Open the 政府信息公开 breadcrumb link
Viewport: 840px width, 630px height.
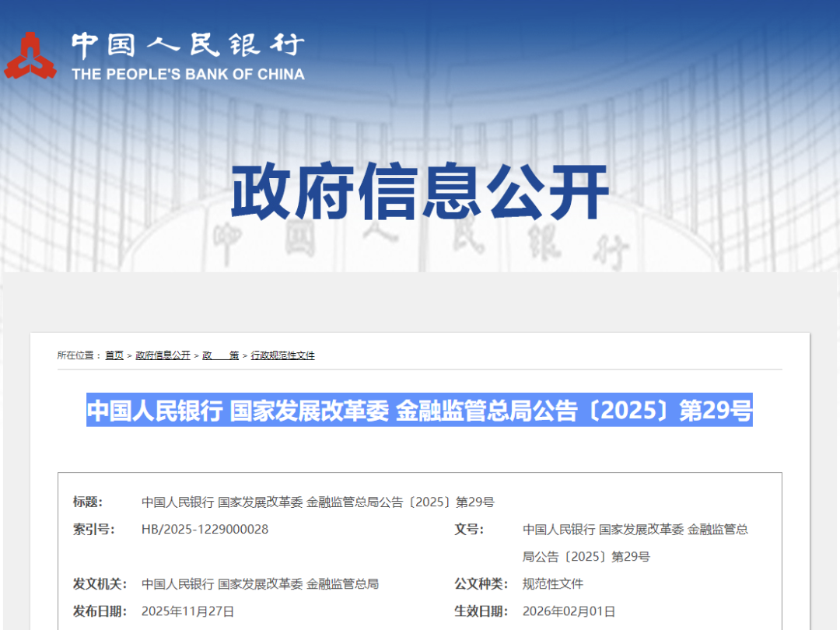click(x=163, y=355)
